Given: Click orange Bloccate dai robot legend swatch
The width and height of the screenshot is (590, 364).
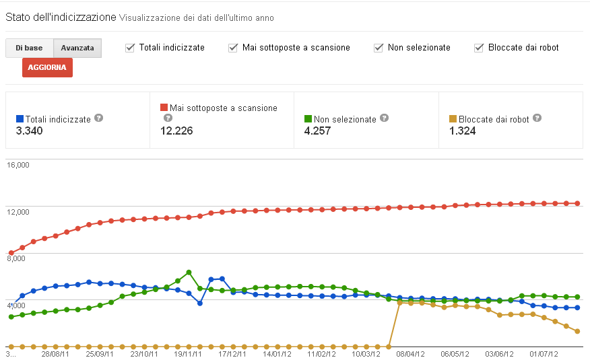Looking at the screenshot, I should pyautogui.click(x=453, y=119).
